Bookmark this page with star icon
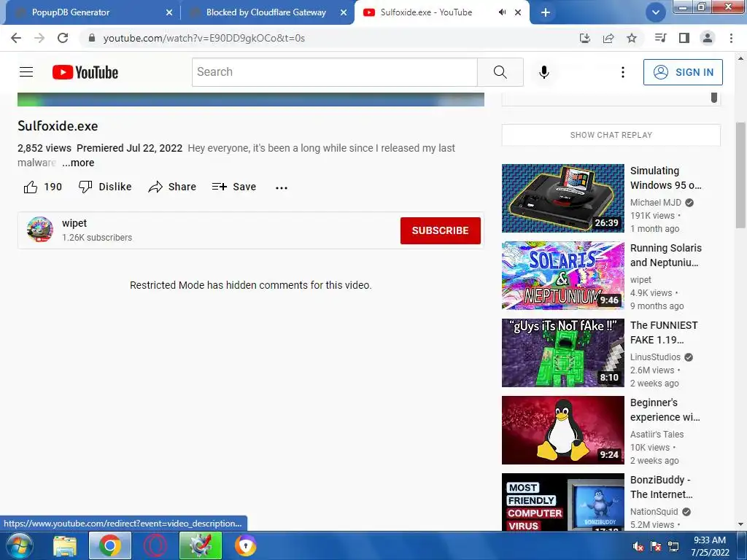Image resolution: width=747 pixels, height=560 pixels. pos(632,38)
